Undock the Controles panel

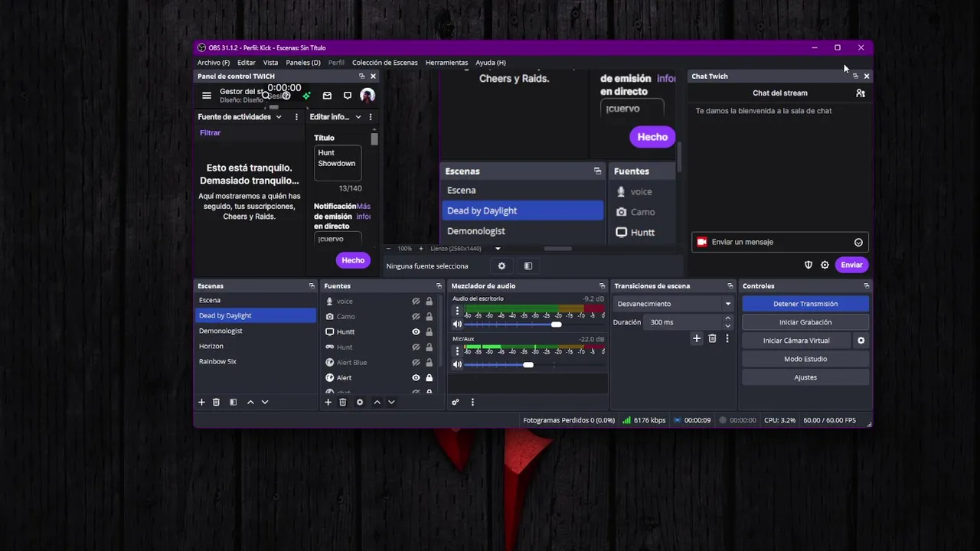point(866,285)
